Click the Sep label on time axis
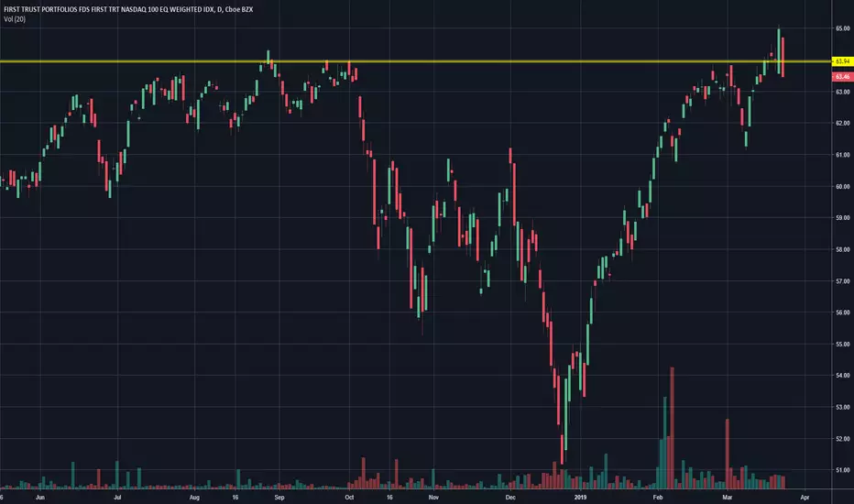 tap(279, 498)
